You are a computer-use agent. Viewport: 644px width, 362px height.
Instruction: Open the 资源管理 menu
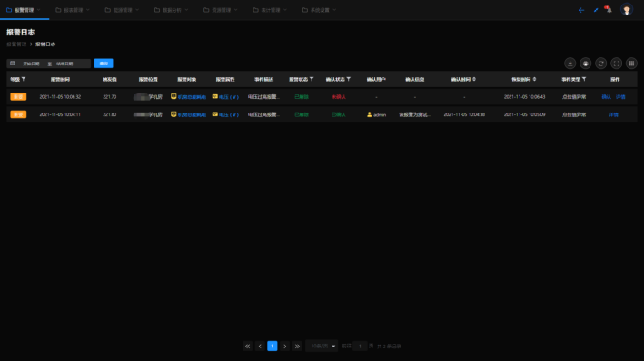(221, 10)
